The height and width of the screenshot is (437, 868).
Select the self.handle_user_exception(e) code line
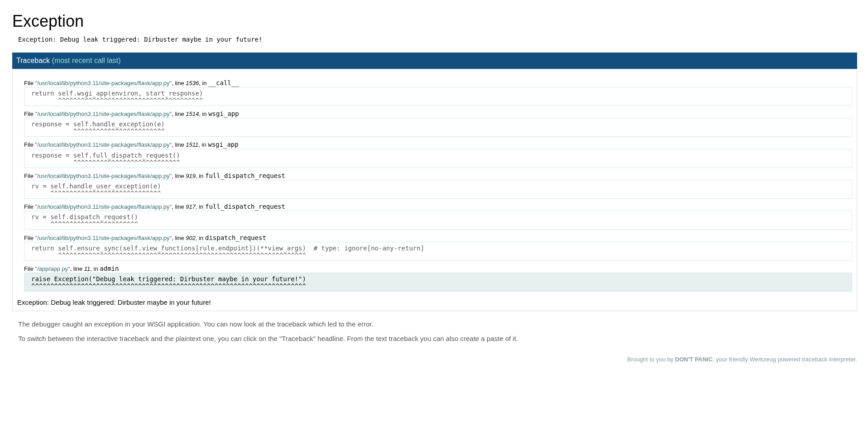(96, 187)
